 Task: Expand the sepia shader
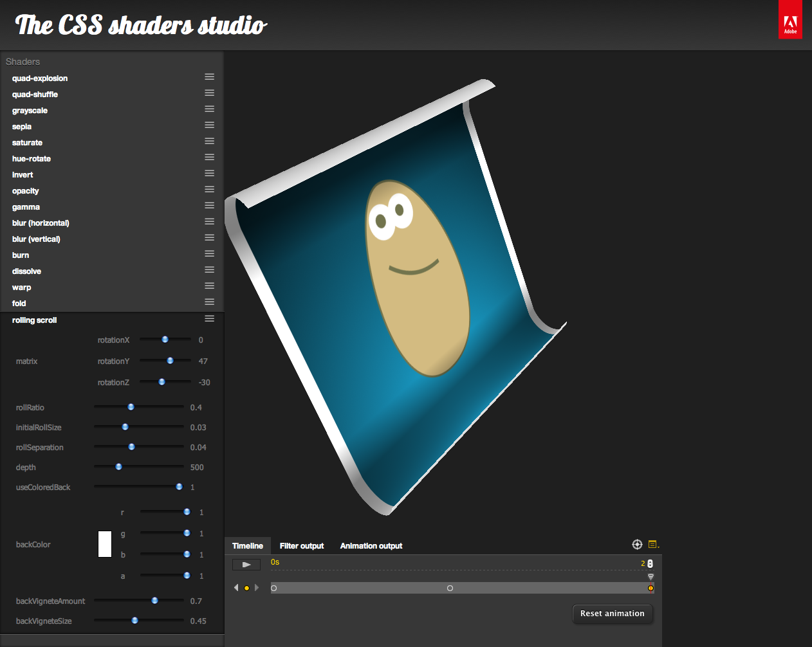pos(22,127)
